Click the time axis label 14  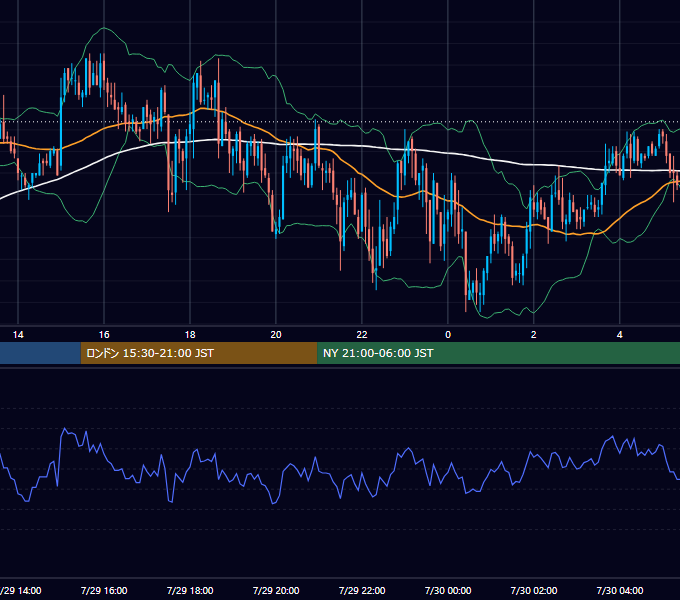pyautogui.click(x=18, y=335)
